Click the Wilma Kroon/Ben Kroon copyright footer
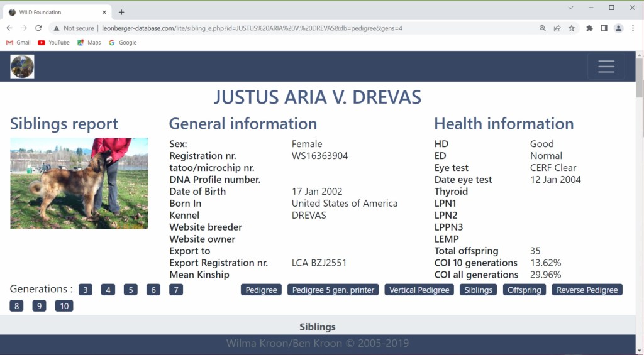This screenshot has width=644, height=355. (318, 344)
